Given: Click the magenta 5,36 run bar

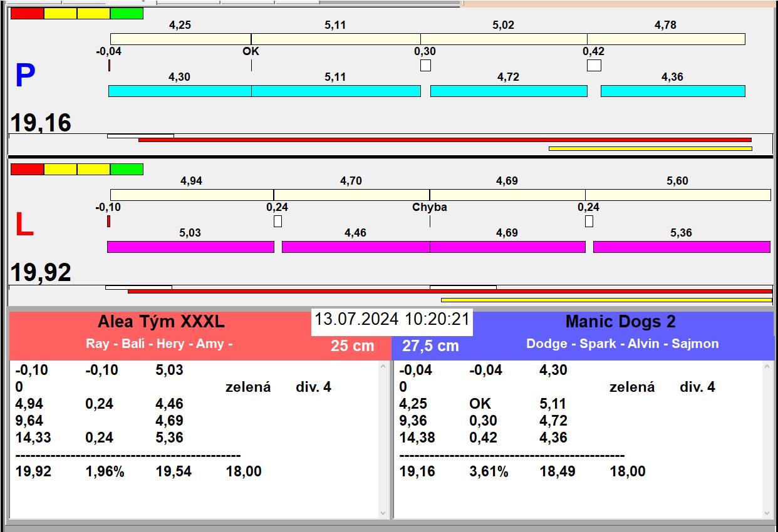Looking at the screenshot, I should point(681,247).
